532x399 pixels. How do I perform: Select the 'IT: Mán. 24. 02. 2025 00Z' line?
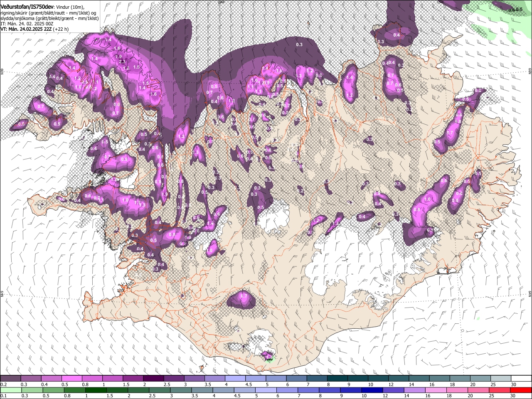27,24
